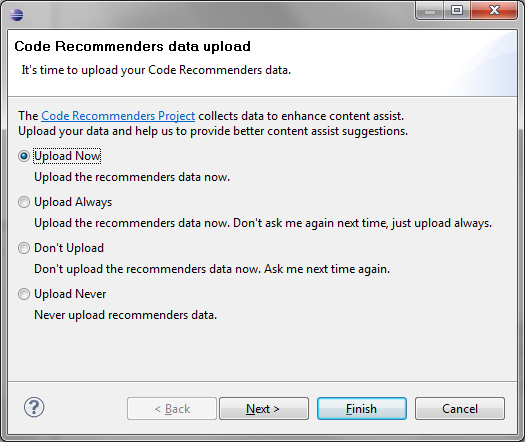Go to the next wizard page
This screenshot has height=442, width=525.
click(x=264, y=409)
